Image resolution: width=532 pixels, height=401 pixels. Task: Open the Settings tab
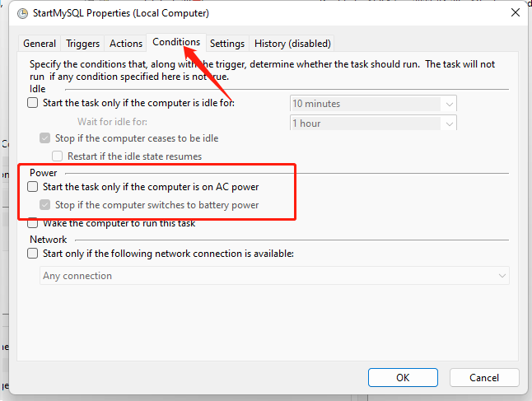(226, 44)
